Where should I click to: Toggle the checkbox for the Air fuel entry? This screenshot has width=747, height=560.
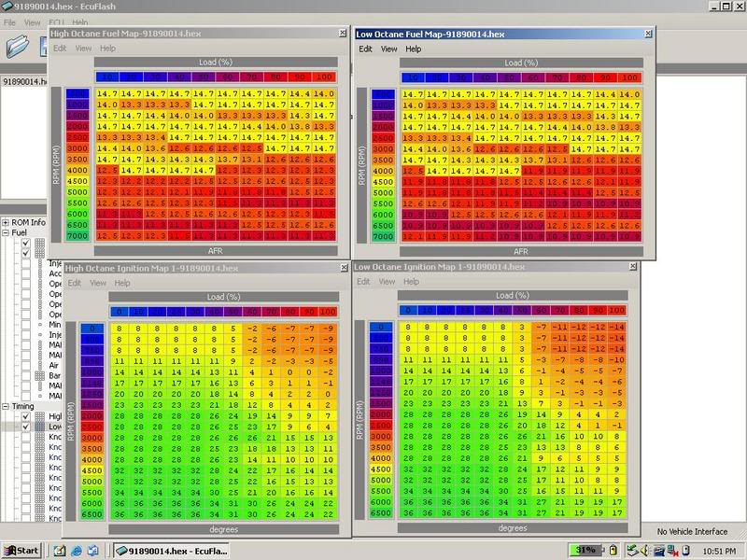pos(26,365)
